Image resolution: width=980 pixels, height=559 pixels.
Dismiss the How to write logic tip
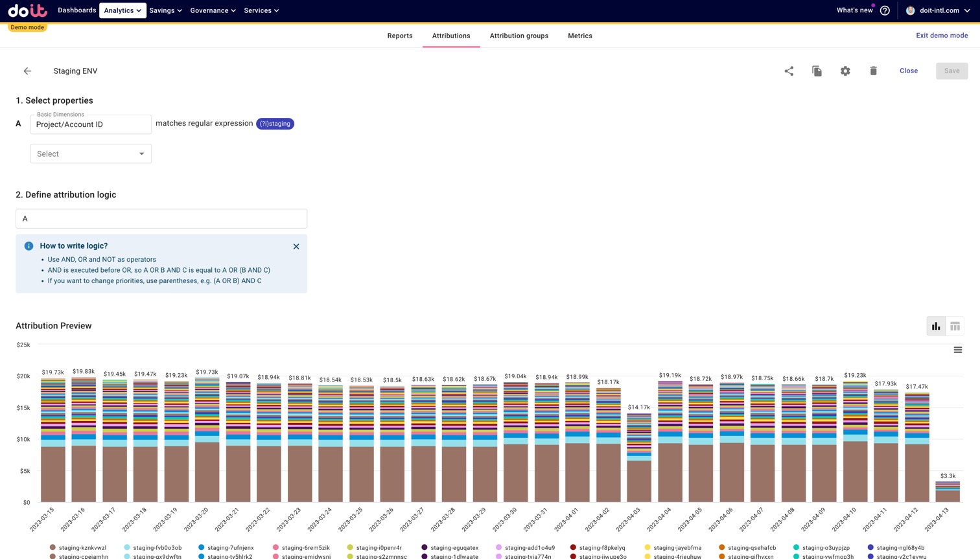[x=296, y=246]
